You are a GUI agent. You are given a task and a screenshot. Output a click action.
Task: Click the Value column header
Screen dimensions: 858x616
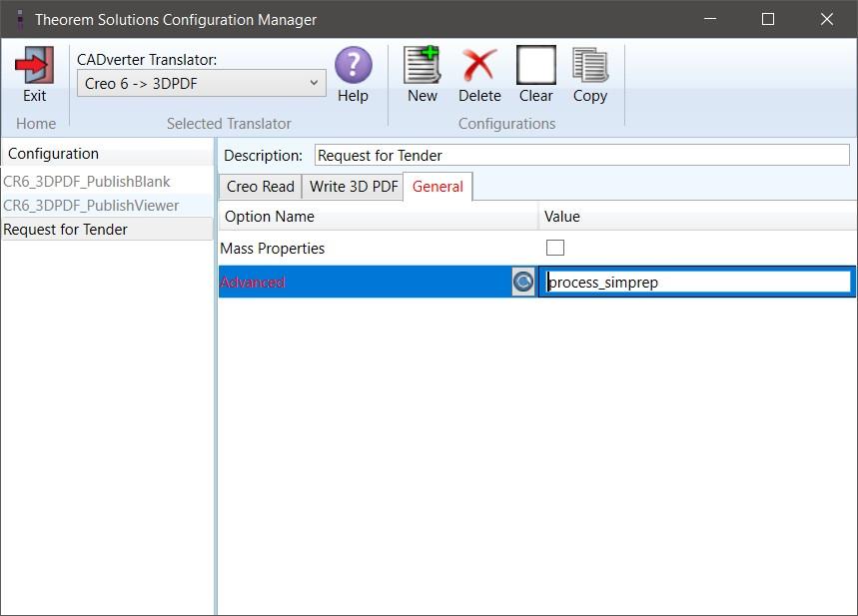click(x=697, y=217)
